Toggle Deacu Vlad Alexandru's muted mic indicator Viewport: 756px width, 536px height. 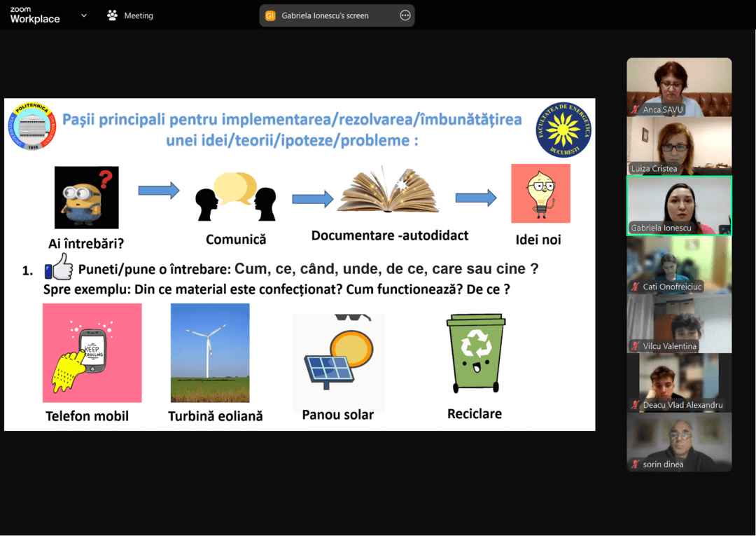635,405
